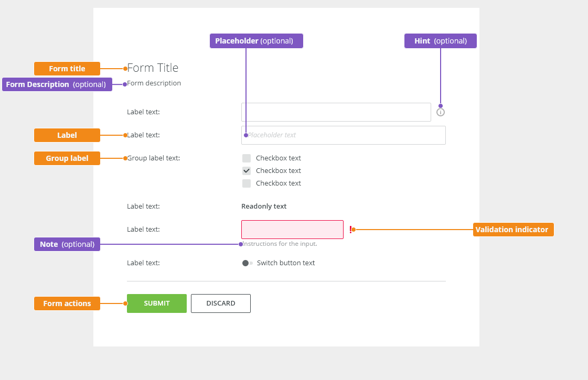Uncheck the ticked Checkbox text option
Viewport: 588px width, 380px height.
coord(247,171)
